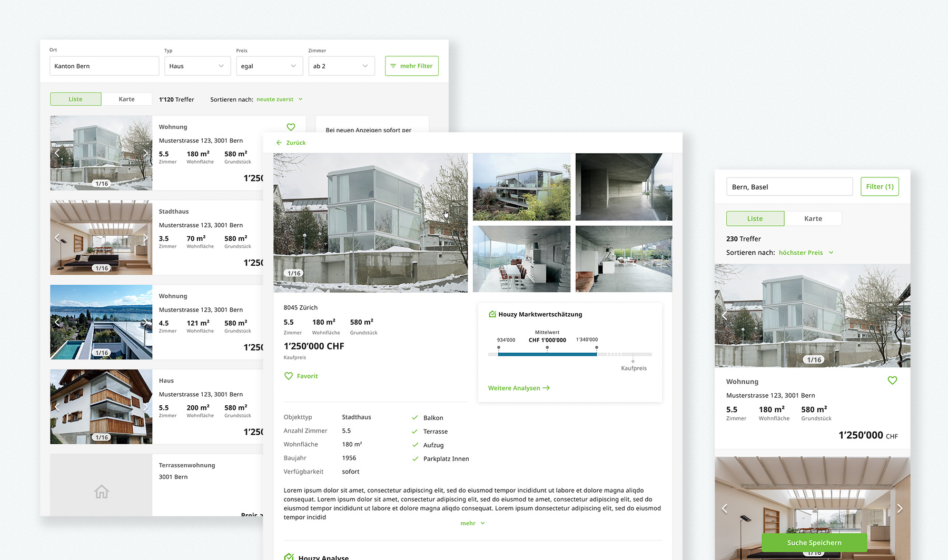
Task: Click the '1'250'000 CHF' price in the detail view
Action: tap(314, 346)
